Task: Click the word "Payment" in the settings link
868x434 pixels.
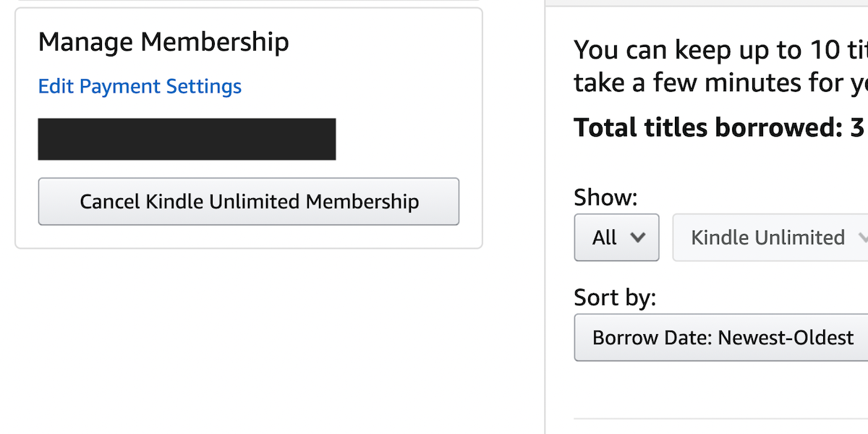Action: [120, 87]
